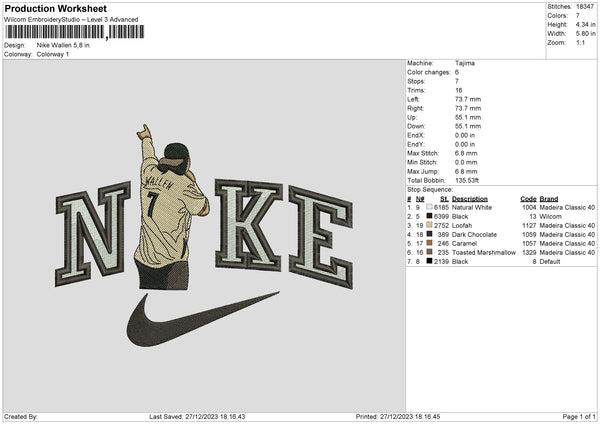This screenshot has width=600, height=424.
Task: Click 'Black' description in stop row 7
Action: tap(460, 262)
